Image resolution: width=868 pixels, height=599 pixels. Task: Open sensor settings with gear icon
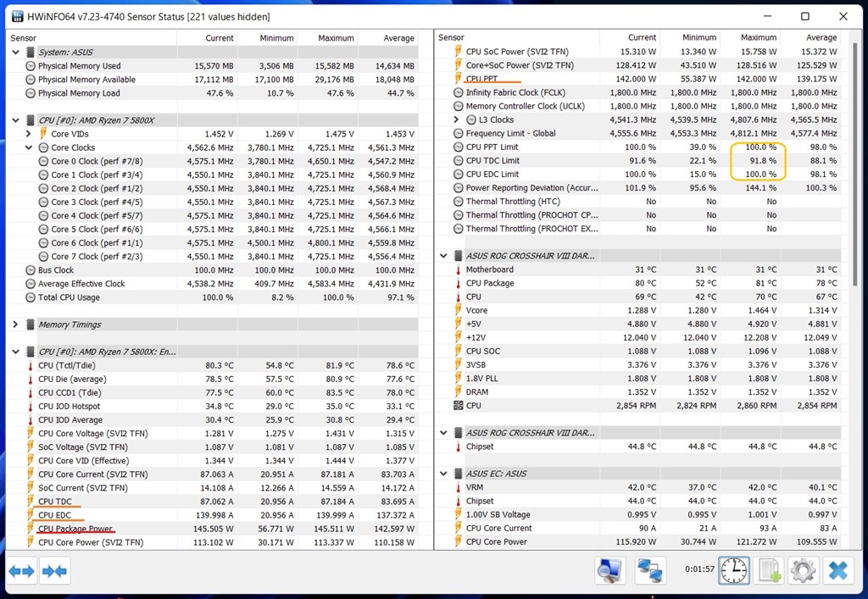point(804,570)
